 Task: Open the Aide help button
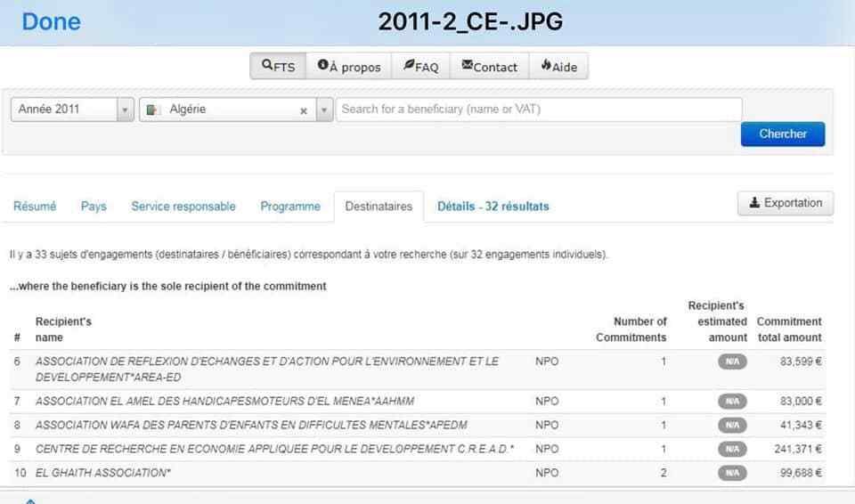point(558,67)
